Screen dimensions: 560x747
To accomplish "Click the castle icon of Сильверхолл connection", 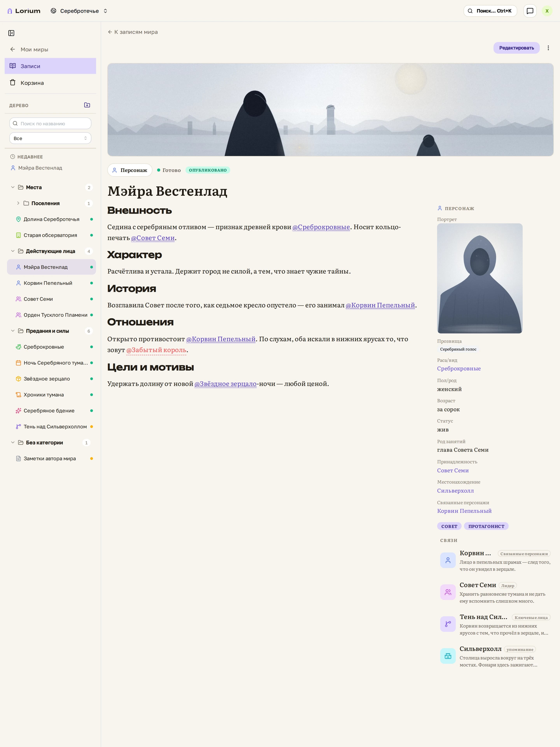I will click(448, 656).
